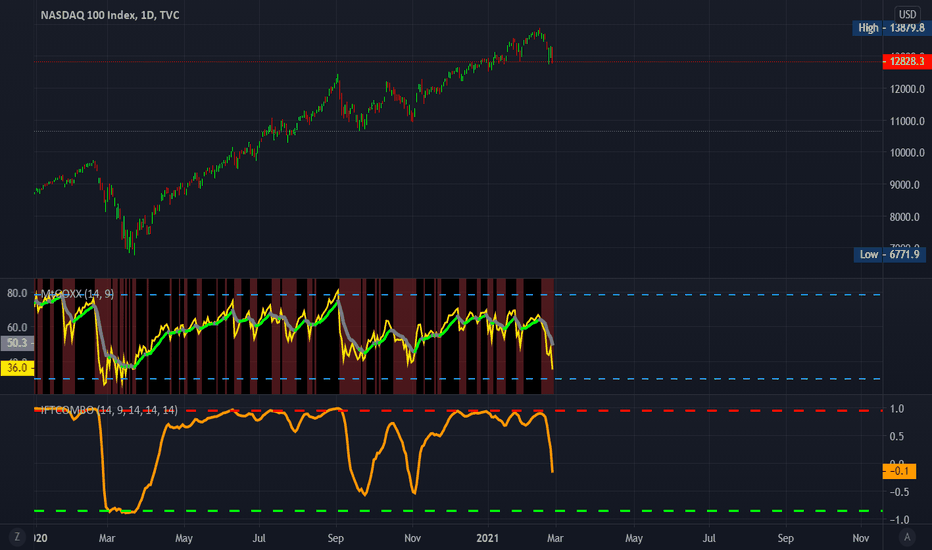Image resolution: width=932 pixels, height=550 pixels.
Task: Click the Nov label at far right of time axis
Action: [x=861, y=538]
